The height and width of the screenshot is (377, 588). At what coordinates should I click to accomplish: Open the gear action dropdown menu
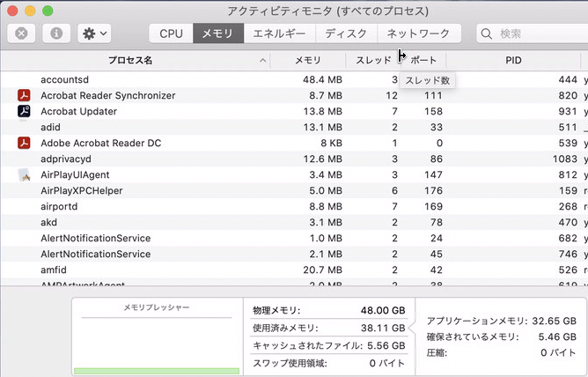coord(93,34)
